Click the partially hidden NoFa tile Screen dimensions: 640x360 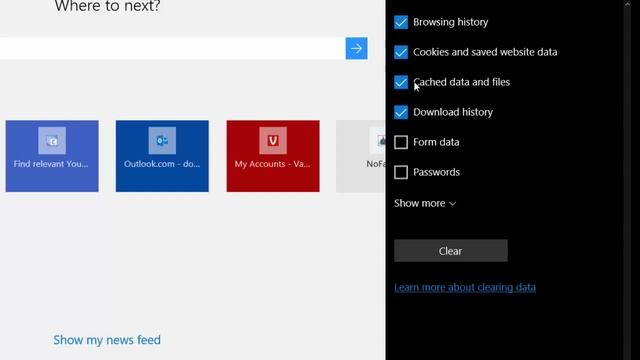pyautogui.click(x=361, y=156)
